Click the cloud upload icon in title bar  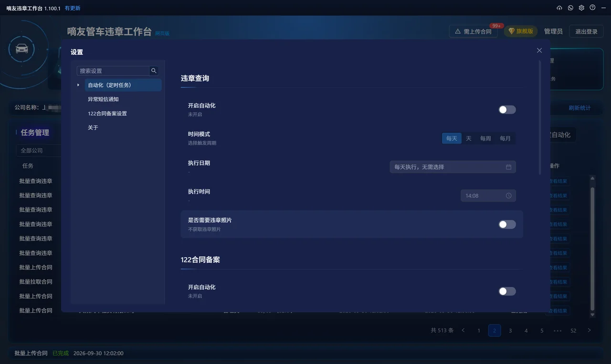click(559, 8)
